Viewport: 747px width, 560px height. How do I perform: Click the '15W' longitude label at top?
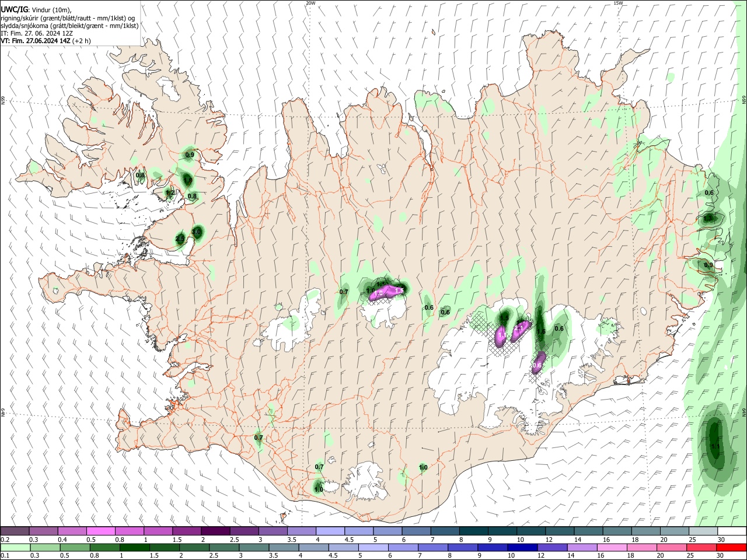[618, 3]
